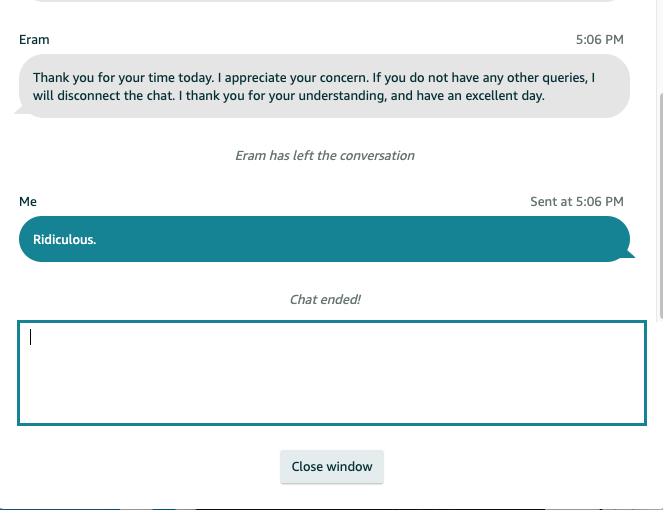663x510 pixels.
Task: Click the Close window button
Action: [332, 466]
